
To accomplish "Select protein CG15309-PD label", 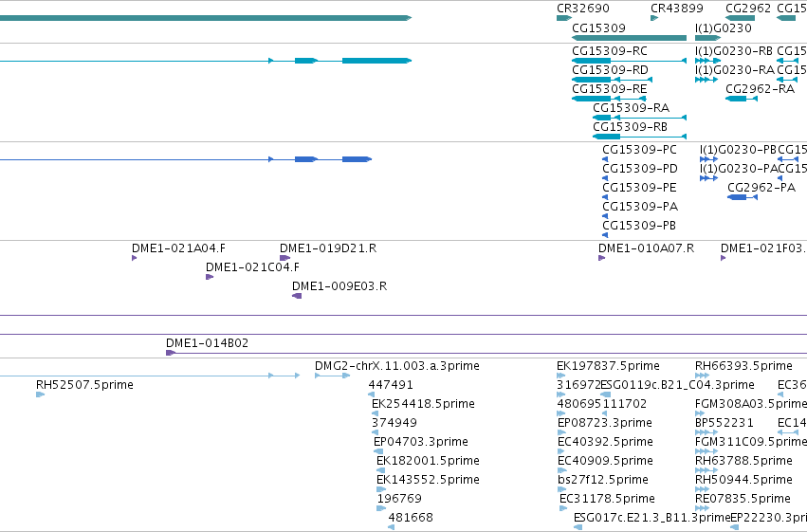I will tap(640, 169).
